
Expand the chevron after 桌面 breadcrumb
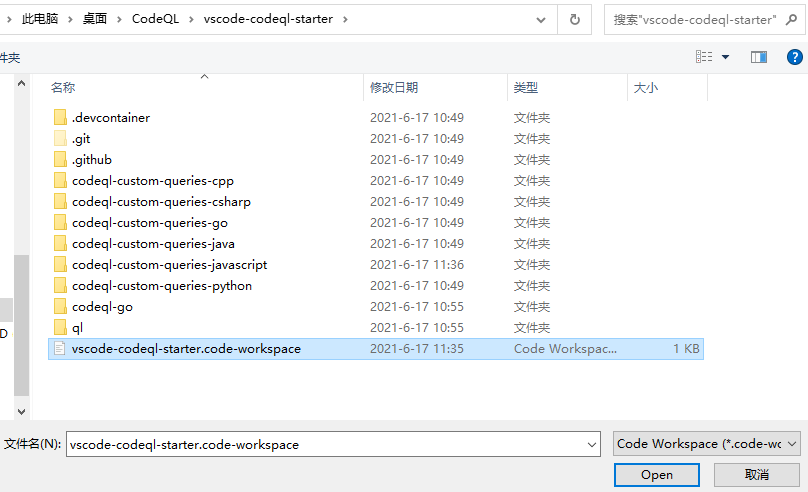[119, 20]
